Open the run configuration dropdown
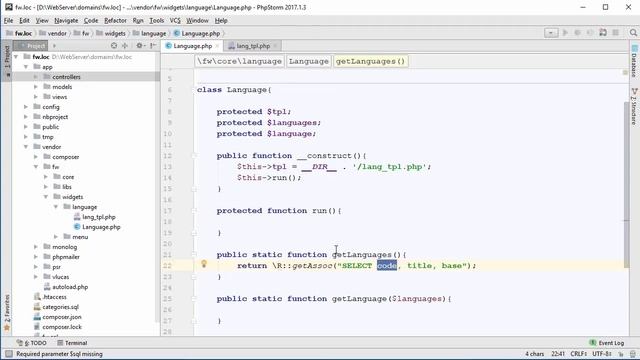640x360 pixels. click(x=551, y=33)
